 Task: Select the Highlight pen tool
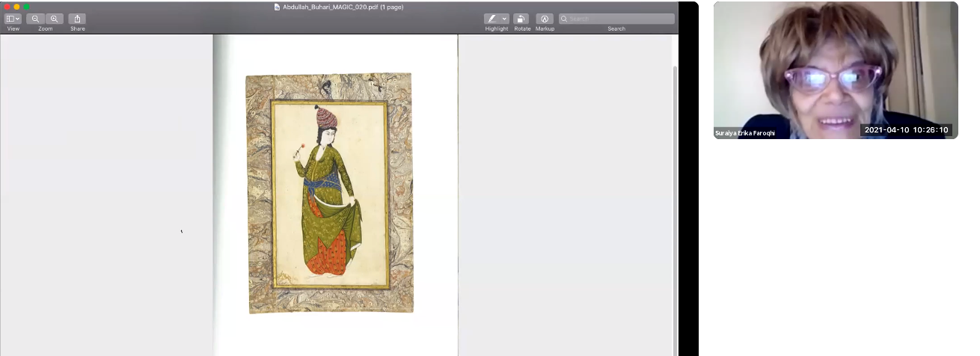tap(492, 19)
